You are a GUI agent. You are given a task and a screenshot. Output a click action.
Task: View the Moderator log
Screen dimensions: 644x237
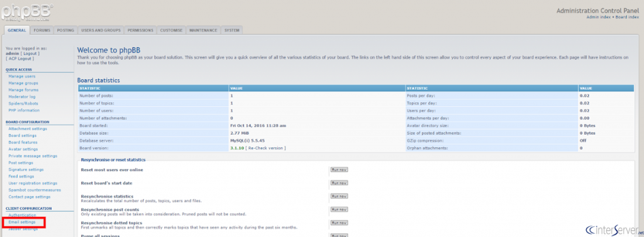(x=22, y=97)
